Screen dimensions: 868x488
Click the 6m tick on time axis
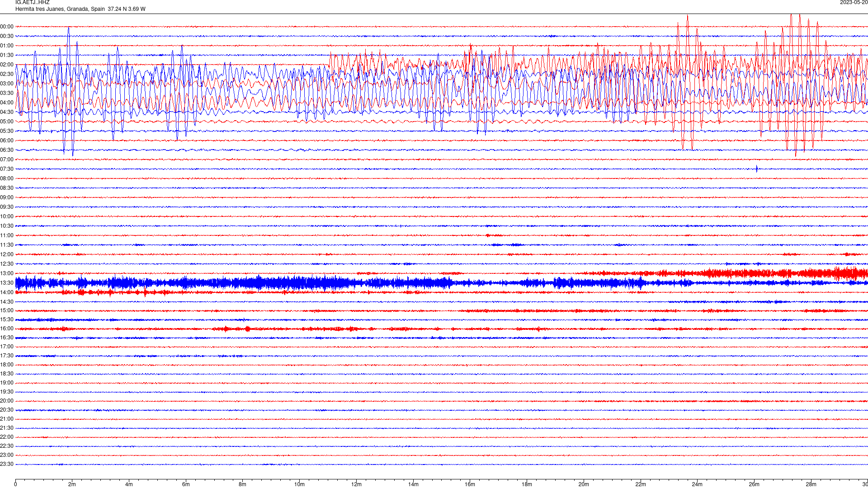tap(186, 484)
